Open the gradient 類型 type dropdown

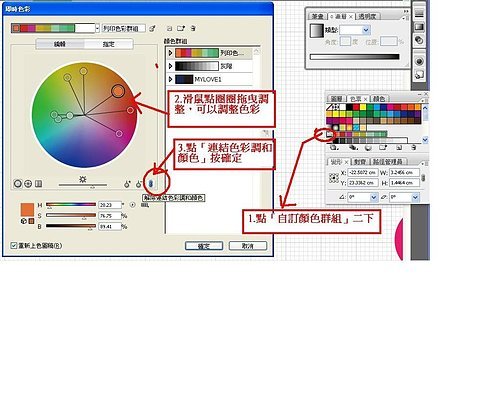(366, 30)
